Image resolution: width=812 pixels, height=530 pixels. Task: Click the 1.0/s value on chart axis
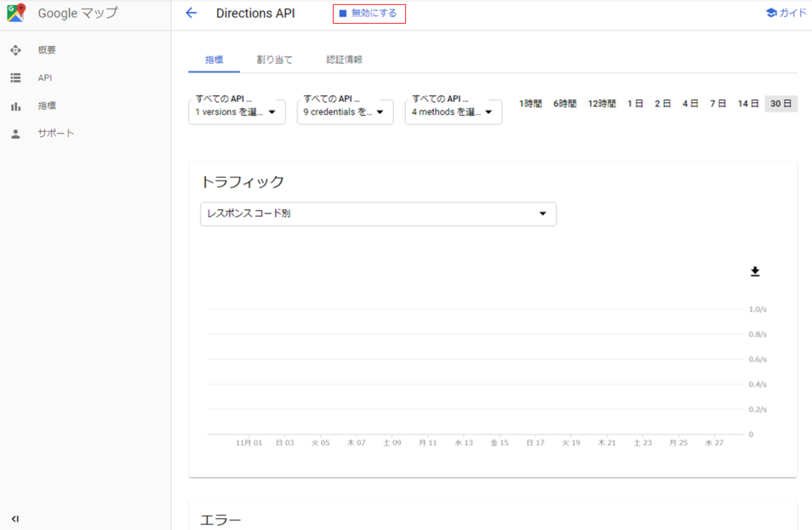[x=757, y=309]
